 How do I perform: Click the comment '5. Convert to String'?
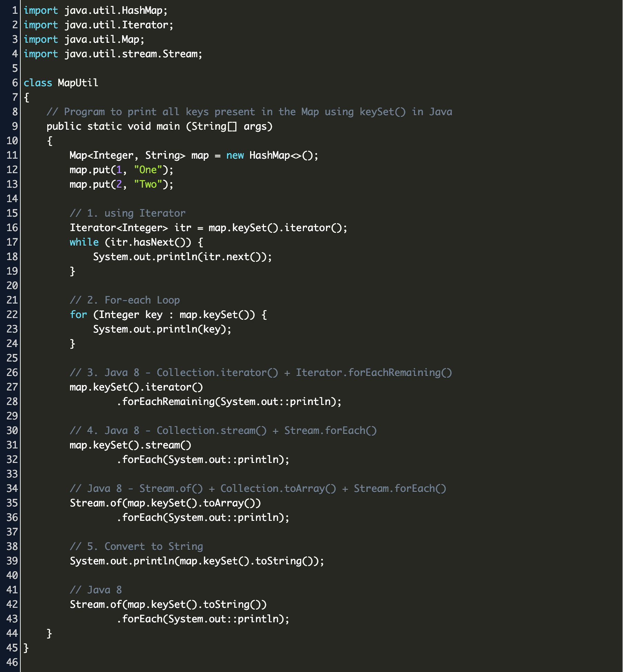pyautogui.click(x=136, y=546)
